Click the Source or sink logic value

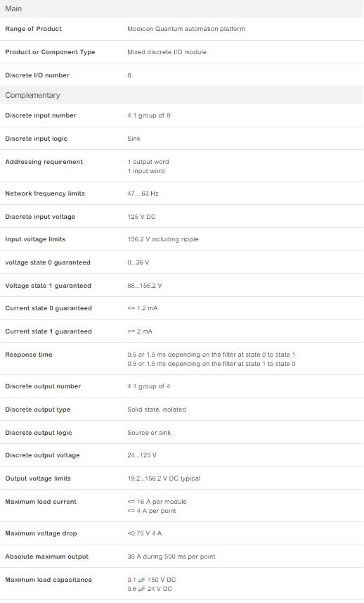pyautogui.click(x=149, y=433)
